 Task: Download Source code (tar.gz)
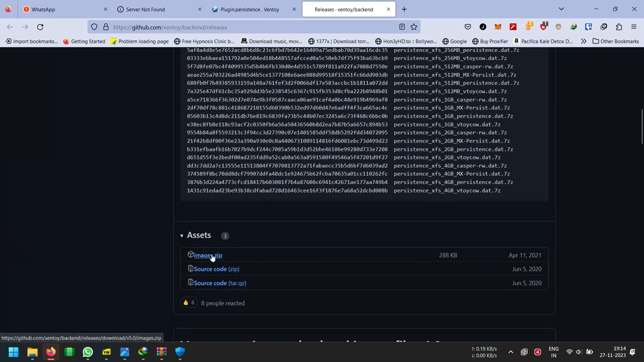coord(220,283)
